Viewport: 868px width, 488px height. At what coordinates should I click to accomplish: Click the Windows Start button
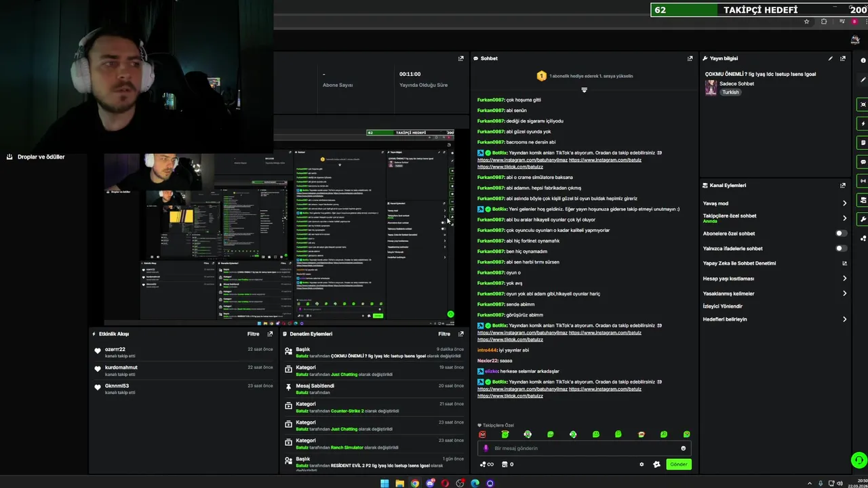click(x=384, y=483)
